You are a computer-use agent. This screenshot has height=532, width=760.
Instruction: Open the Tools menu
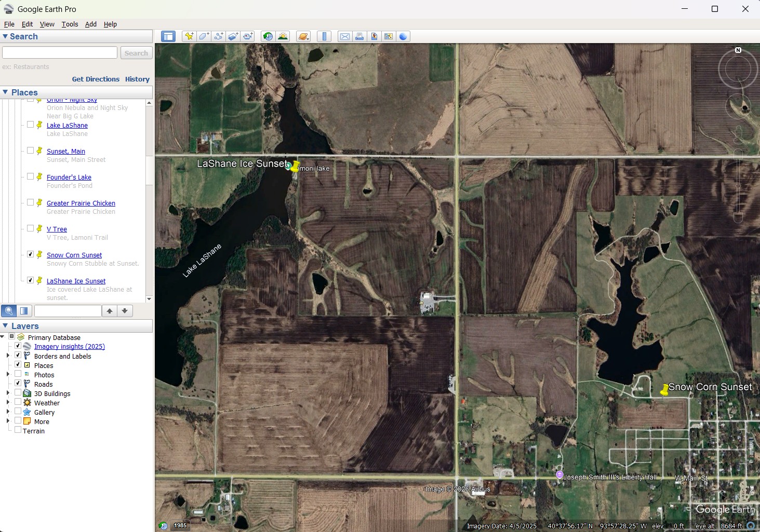pyautogui.click(x=70, y=24)
